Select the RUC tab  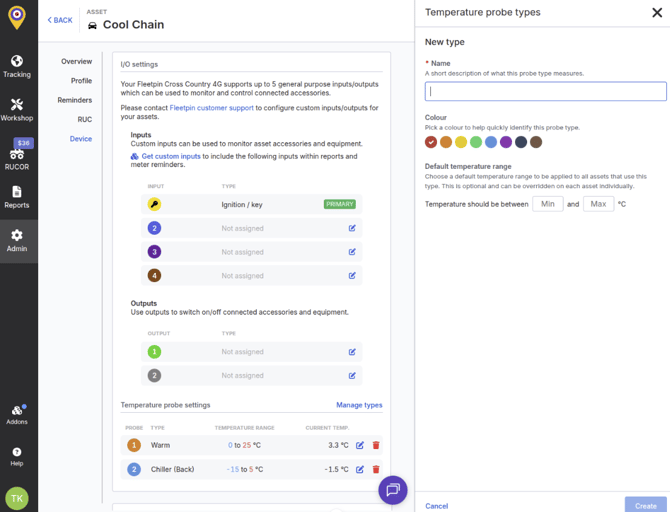pos(85,120)
